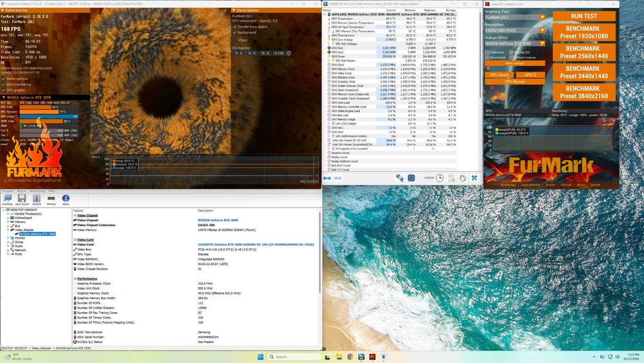This screenshot has width=644, height=363.
Task: Click the color picker icon beside A:128
Action: coord(289,53)
